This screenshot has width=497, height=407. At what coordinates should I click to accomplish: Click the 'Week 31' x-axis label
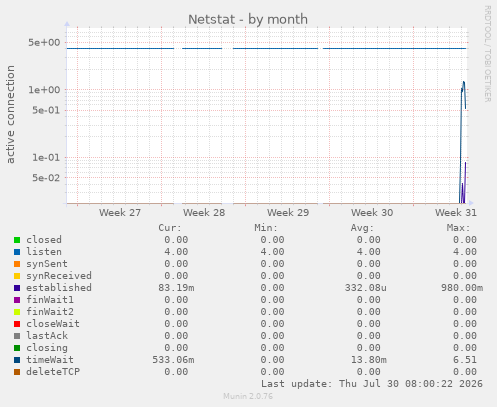pyautogui.click(x=456, y=213)
